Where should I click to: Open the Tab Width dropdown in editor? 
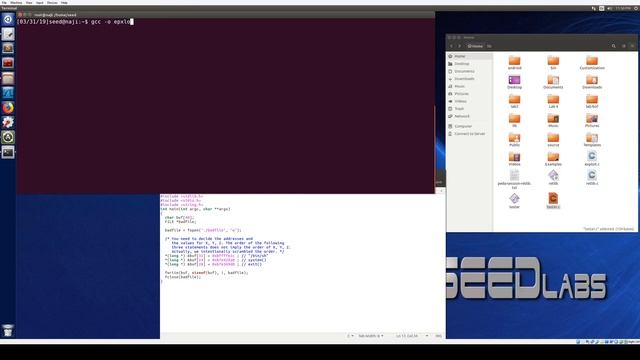click(371, 336)
